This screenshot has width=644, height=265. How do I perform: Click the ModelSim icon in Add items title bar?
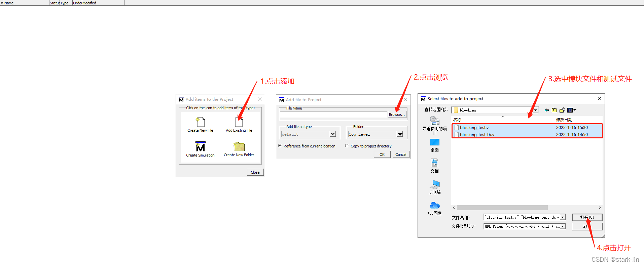[181, 99]
